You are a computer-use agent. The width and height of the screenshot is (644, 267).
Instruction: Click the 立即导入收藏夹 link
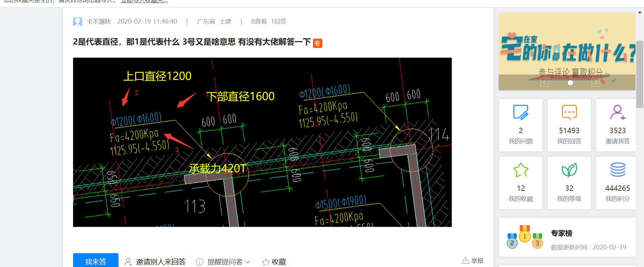point(144,1)
